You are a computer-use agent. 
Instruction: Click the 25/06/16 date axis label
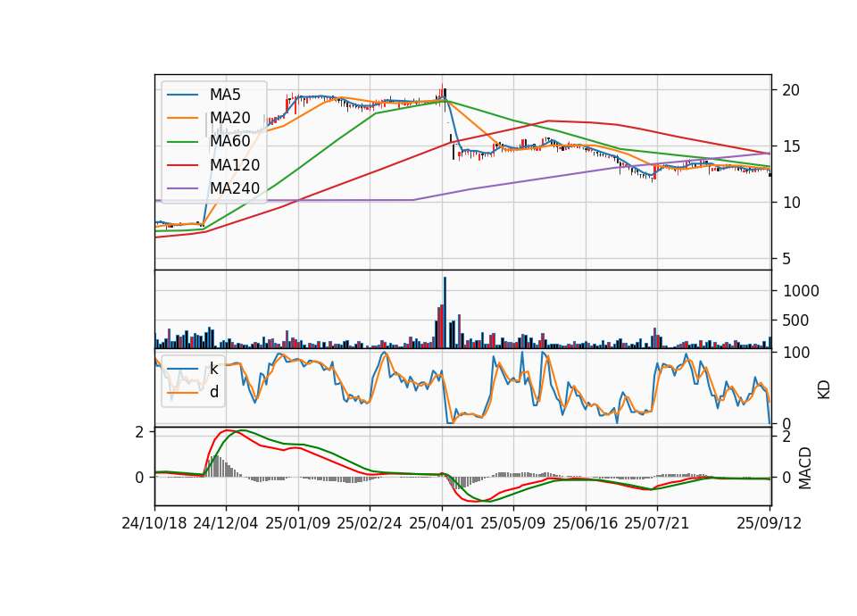pos(586,523)
